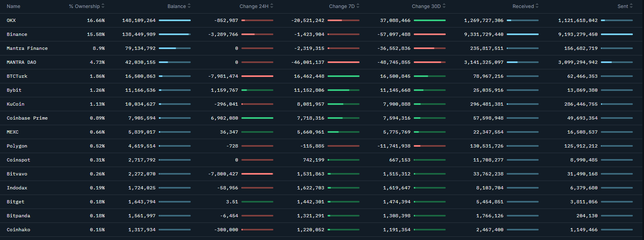The image size is (644, 240).
Task: Sort by Change 24H using its arrow icon
Action: pyautogui.click(x=272, y=6)
